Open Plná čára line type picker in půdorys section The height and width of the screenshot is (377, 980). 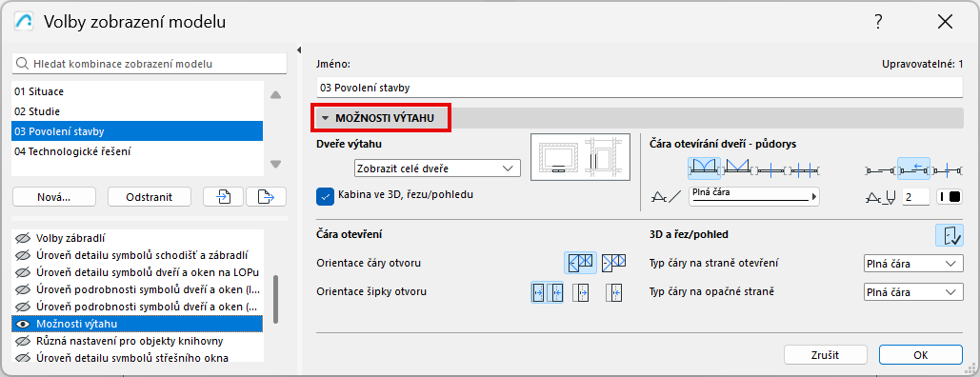pos(753,196)
